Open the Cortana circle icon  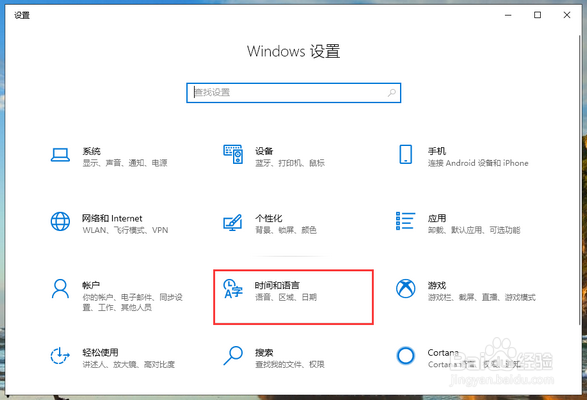(x=405, y=355)
